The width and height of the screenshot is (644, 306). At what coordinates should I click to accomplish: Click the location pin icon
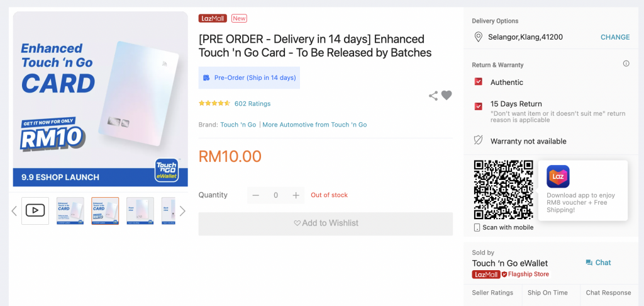tap(478, 37)
